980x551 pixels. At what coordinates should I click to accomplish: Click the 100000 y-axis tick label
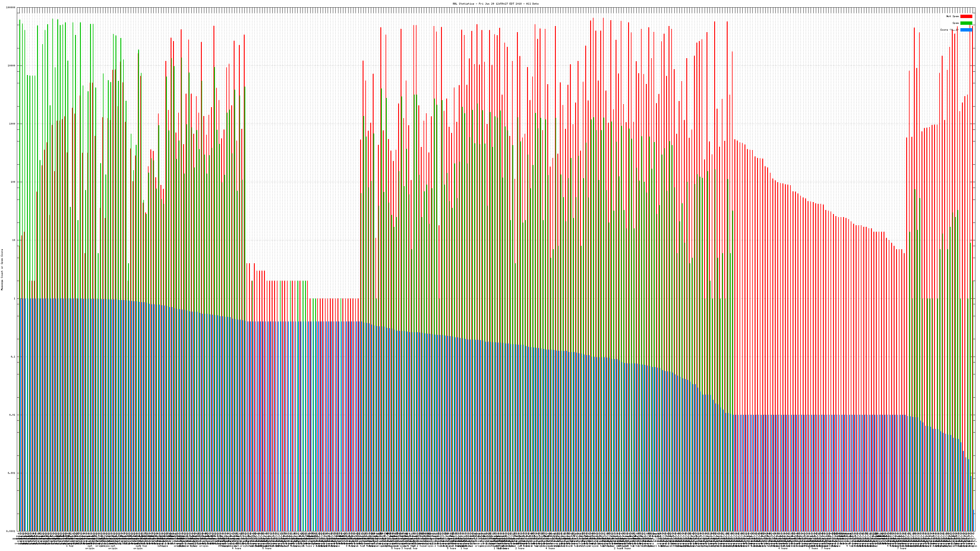click(x=11, y=8)
